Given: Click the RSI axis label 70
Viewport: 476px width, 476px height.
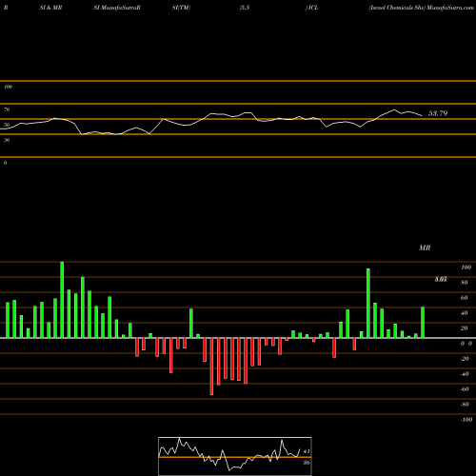Looking at the screenshot, I should click(x=7, y=109).
